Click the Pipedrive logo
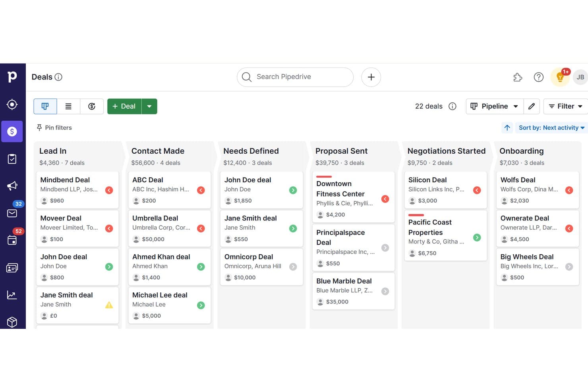 point(12,76)
